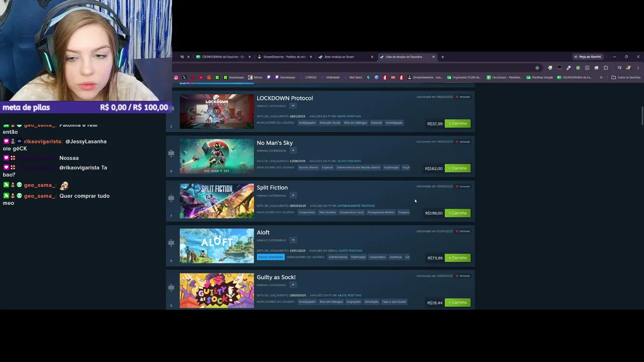Switch to the CRONOGRAMA da Faquinho tab
644x362 pixels.
click(x=223, y=57)
